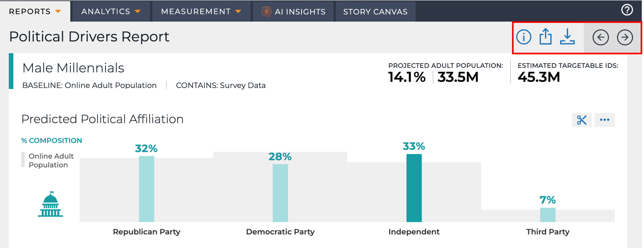Go to next report with right arrow

[625, 37]
